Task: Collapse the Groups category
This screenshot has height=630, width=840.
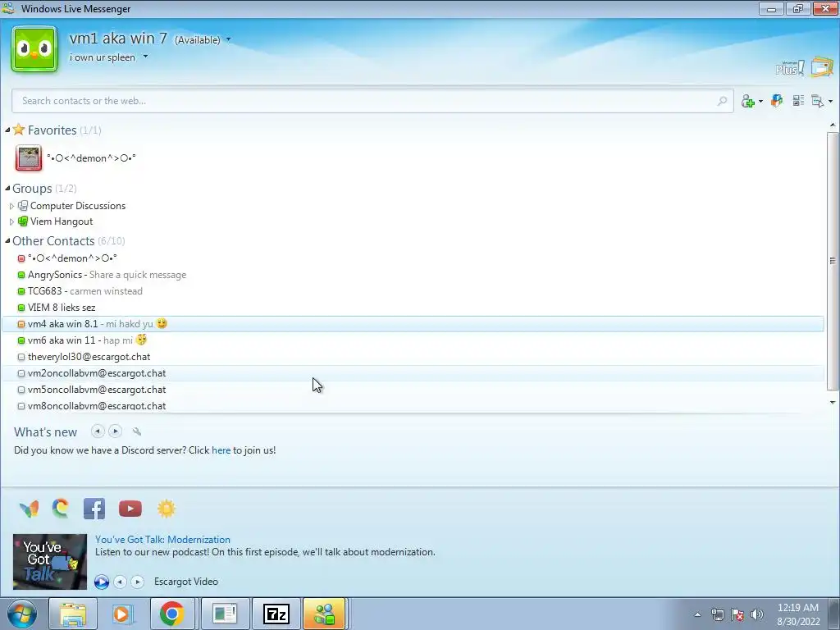Action: click(x=7, y=188)
